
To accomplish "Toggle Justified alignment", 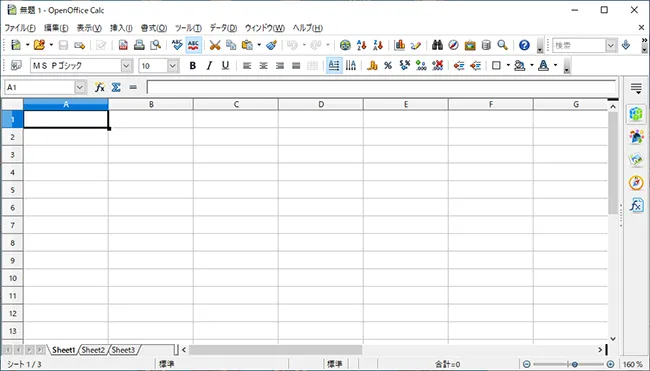I will [x=296, y=65].
